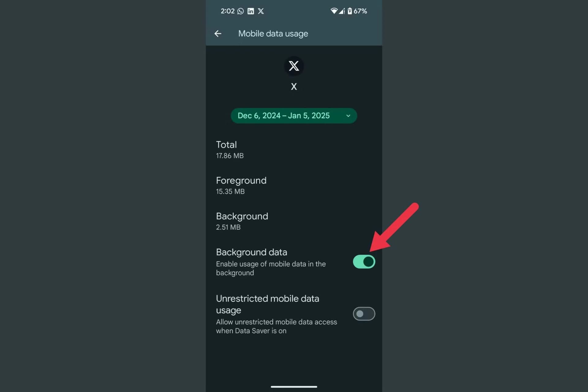Tap the Unrestricted mobile data usage row
This screenshot has height=392, width=588.
(x=294, y=314)
